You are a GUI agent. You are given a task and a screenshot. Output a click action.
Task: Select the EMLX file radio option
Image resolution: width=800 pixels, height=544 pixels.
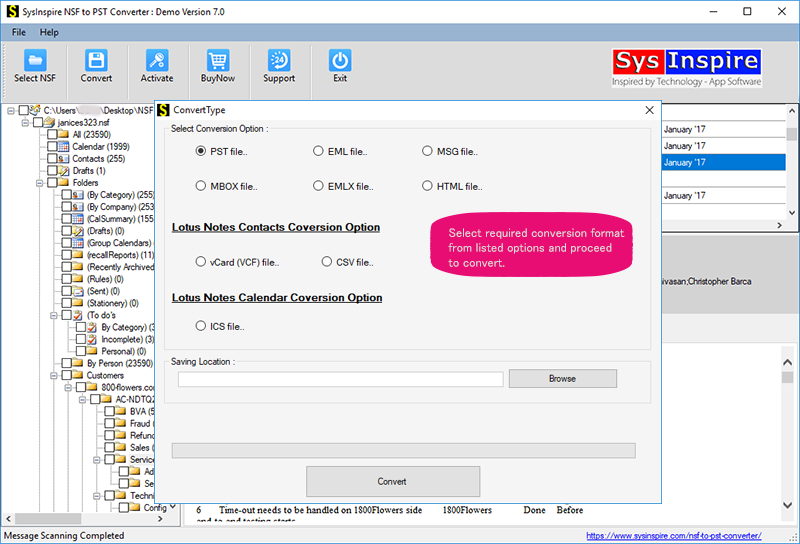318,186
